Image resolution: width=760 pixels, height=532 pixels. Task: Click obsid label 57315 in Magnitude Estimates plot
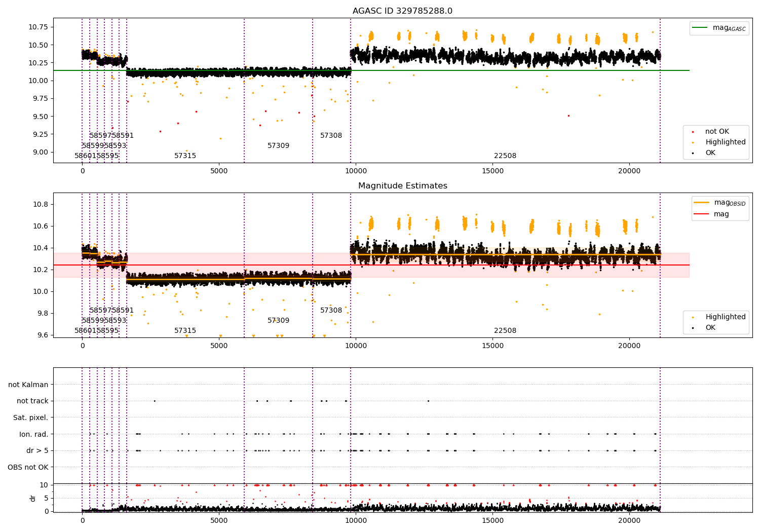click(x=185, y=331)
